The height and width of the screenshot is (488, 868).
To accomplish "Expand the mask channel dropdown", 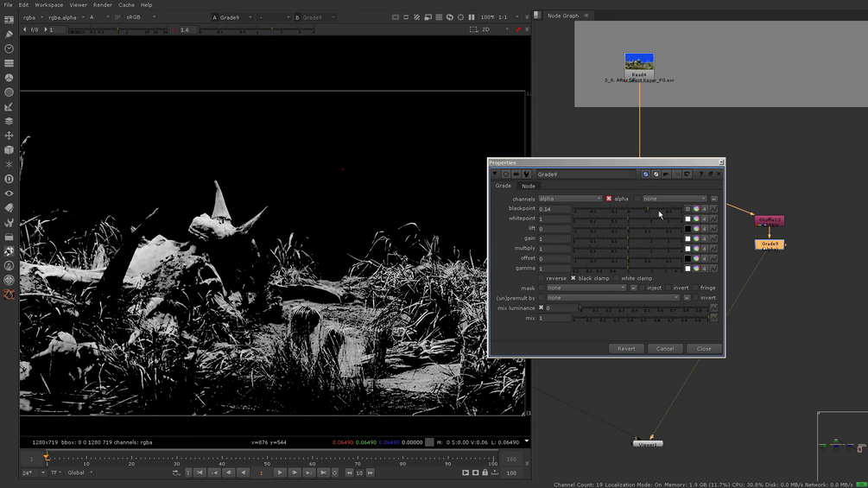I will [x=586, y=288].
